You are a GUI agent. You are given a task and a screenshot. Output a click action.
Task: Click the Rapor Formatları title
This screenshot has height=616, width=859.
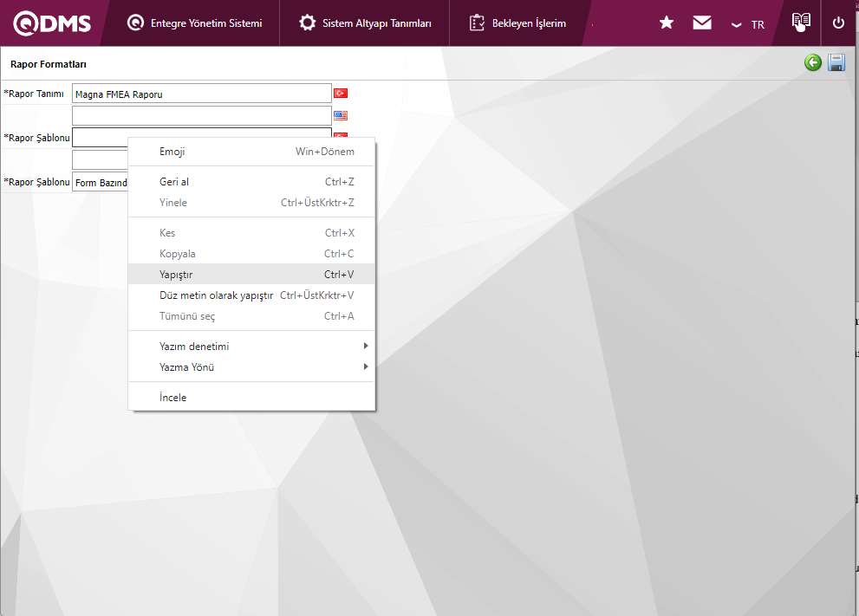[49, 64]
